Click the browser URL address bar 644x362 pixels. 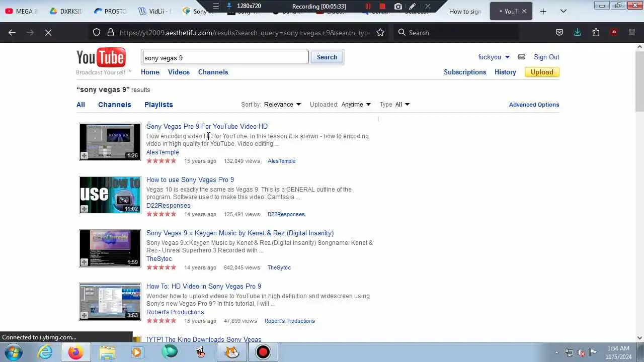245,32
